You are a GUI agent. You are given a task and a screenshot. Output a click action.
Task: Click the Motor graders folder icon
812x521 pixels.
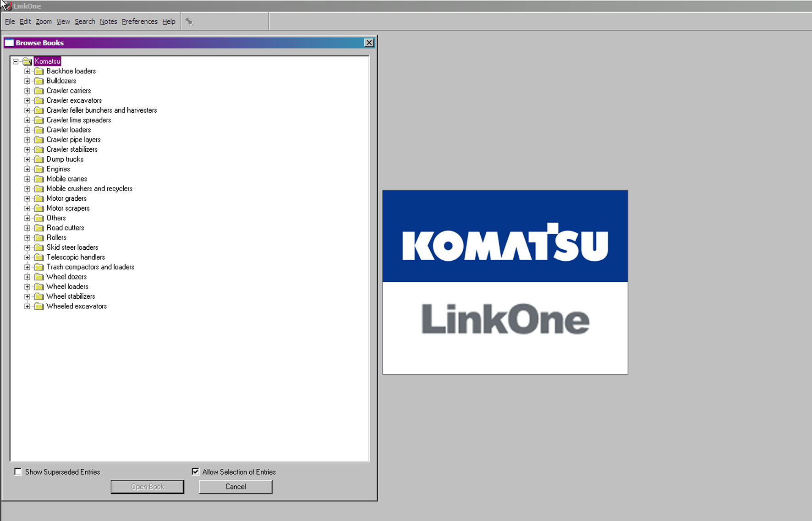(39, 198)
